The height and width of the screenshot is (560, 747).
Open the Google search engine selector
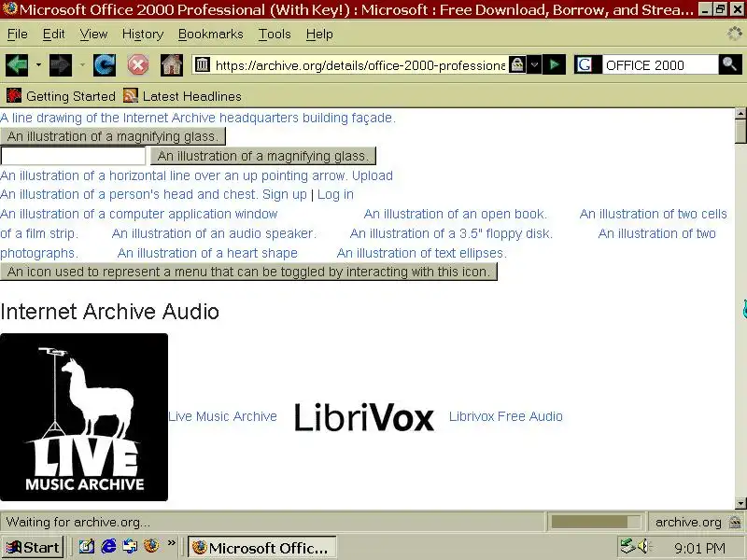[587, 64]
